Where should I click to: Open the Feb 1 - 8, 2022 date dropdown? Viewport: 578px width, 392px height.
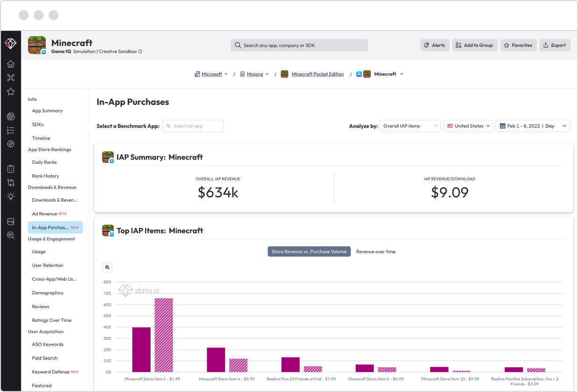coord(533,126)
